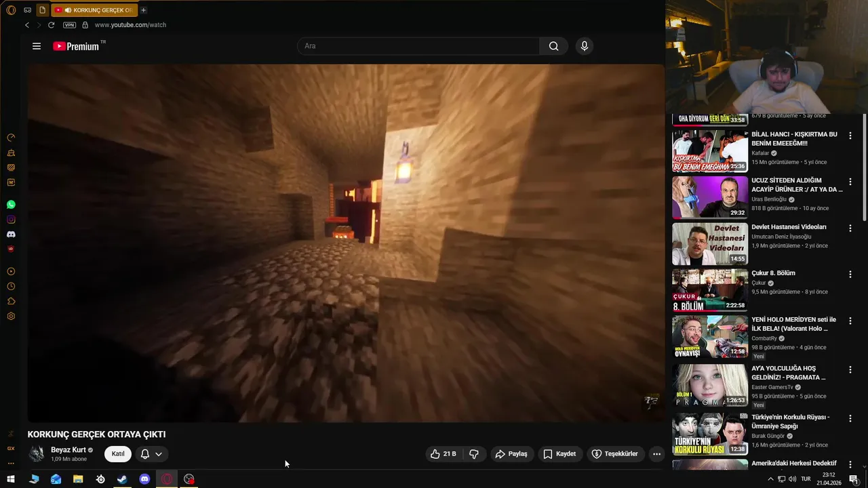Open a new tab with plus button

pos(143,10)
